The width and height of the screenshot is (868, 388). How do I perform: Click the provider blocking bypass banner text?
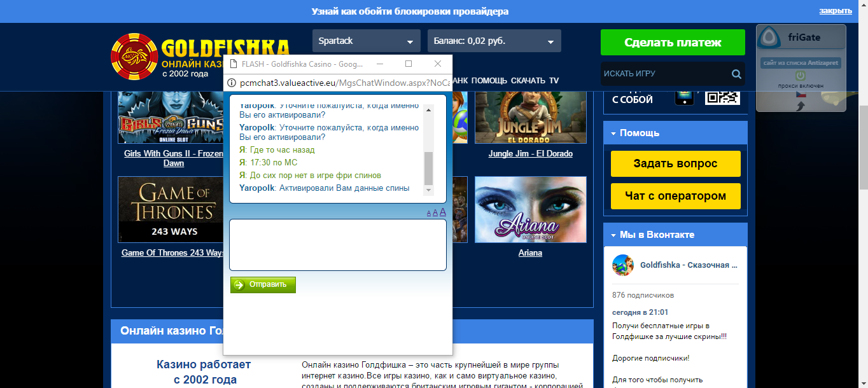coord(410,11)
